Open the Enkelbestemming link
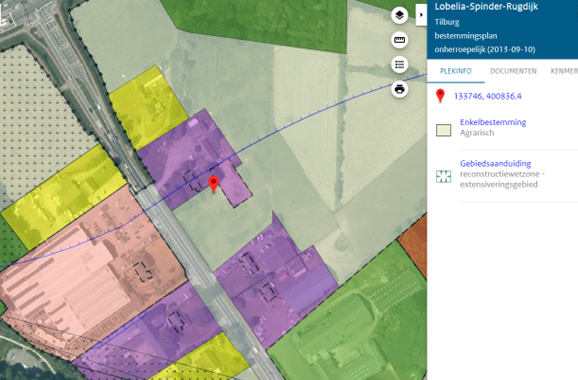The width and height of the screenshot is (578, 380). pos(493,122)
